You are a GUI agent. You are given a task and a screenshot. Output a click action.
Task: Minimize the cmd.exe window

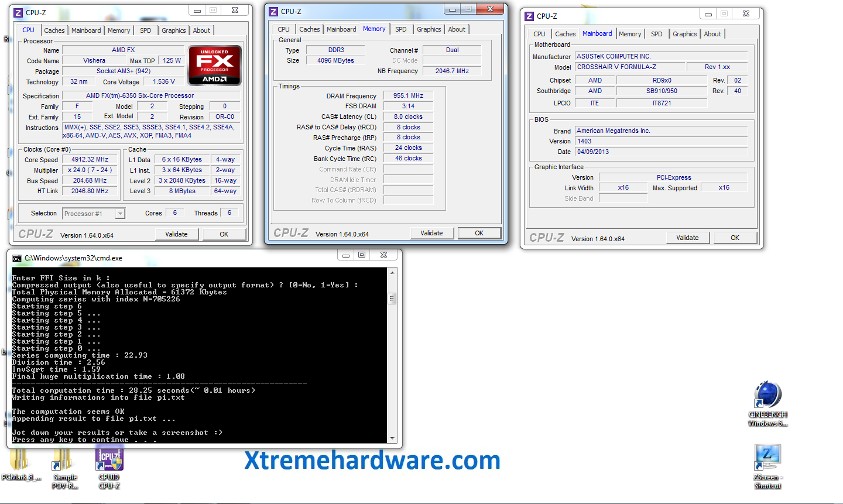tap(346, 255)
